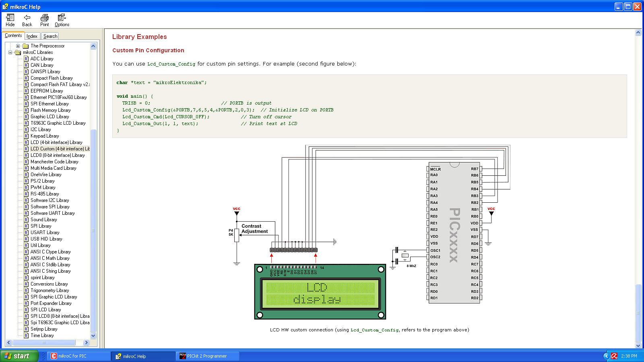Click The Preprocessor folder icon
644x362 pixels.
25,46
